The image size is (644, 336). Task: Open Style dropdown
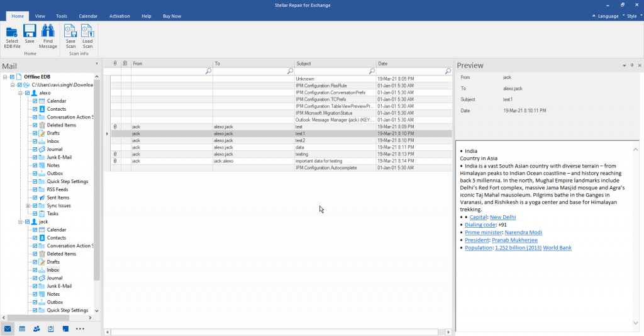click(x=633, y=16)
